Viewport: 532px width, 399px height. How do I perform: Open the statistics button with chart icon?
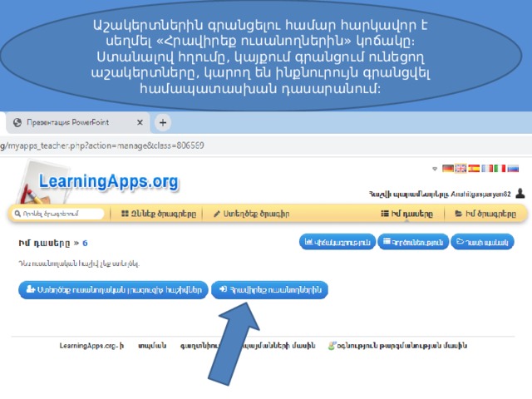coord(337,242)
